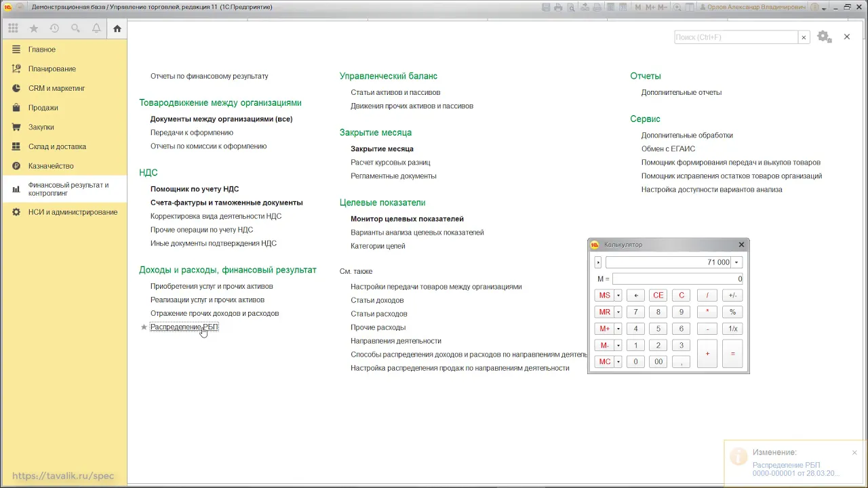Click the zoom magnifier icon in title bar
868x488 pixels.
(677, 7)
